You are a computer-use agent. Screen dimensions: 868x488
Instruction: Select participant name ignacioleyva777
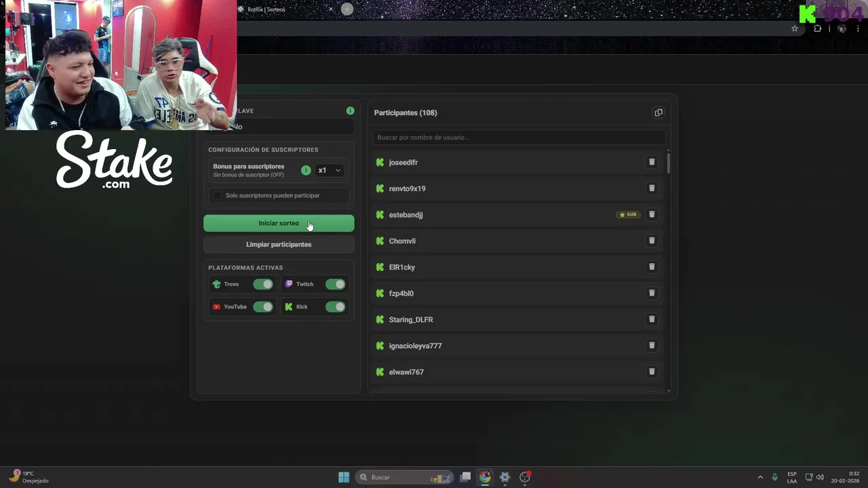(416, 346)
